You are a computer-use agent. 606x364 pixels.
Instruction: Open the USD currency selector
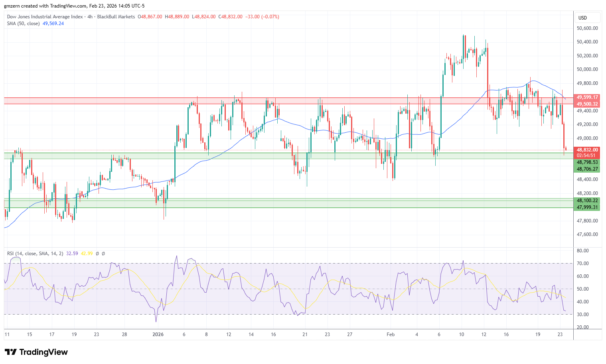click(x=588, y=18)
